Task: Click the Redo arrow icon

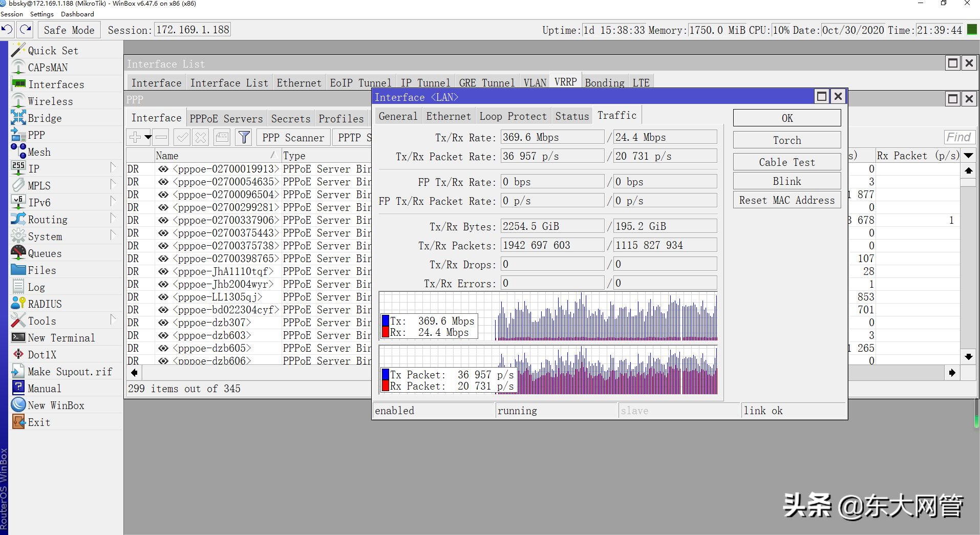Action: pos(25,30)
